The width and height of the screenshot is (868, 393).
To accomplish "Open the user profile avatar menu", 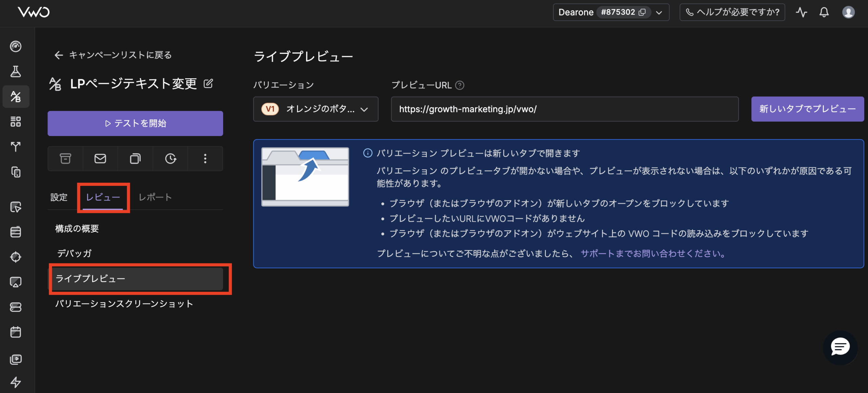I will click(x=848, y=12).
